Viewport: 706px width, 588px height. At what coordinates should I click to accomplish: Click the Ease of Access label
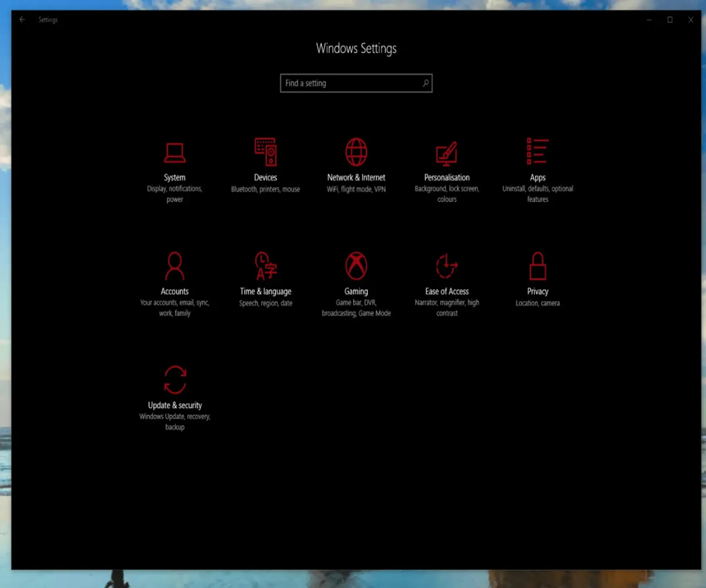pos(447,291)
